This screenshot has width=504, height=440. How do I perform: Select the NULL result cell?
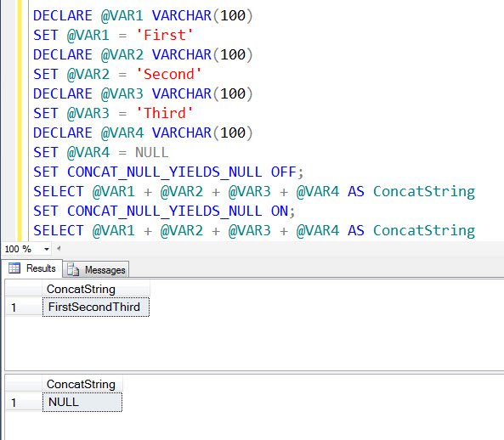tap(82, 402)
